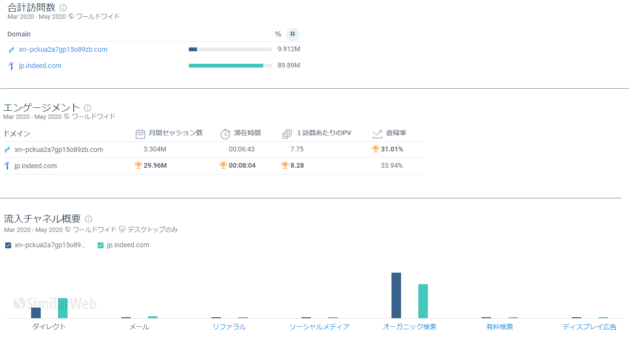Open the 有料検索 channel link
Viewport: 644px width, 357px height.
tap(500, 327)
